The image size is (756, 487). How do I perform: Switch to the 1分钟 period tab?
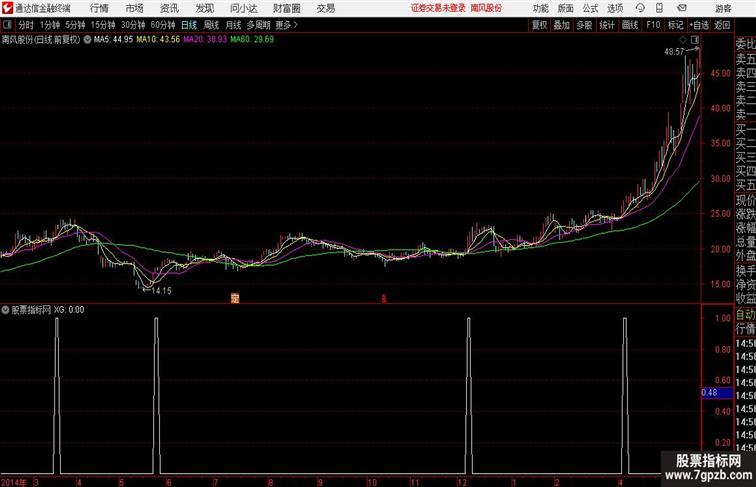pos(50,25)
